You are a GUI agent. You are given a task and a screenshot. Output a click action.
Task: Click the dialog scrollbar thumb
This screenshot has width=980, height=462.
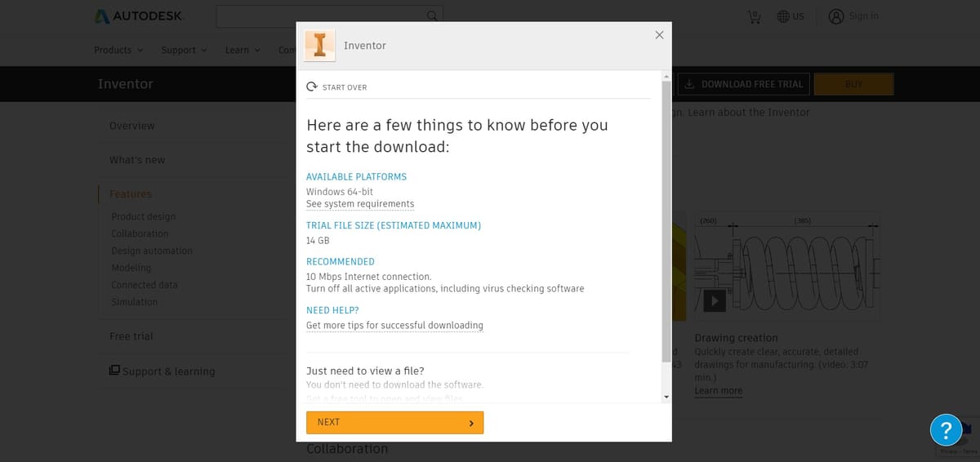(666, 220)
